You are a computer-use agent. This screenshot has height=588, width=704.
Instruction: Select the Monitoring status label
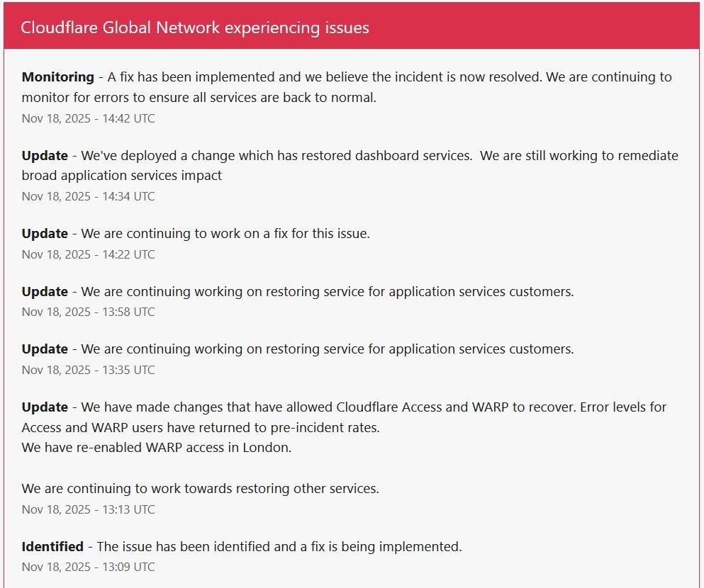pos(58,77)
